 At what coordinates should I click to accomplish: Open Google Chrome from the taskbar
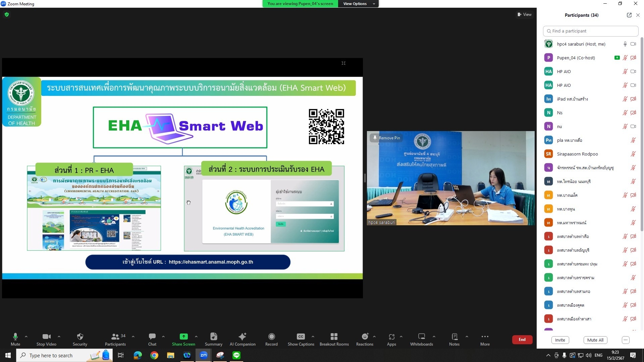pos(154,355)
